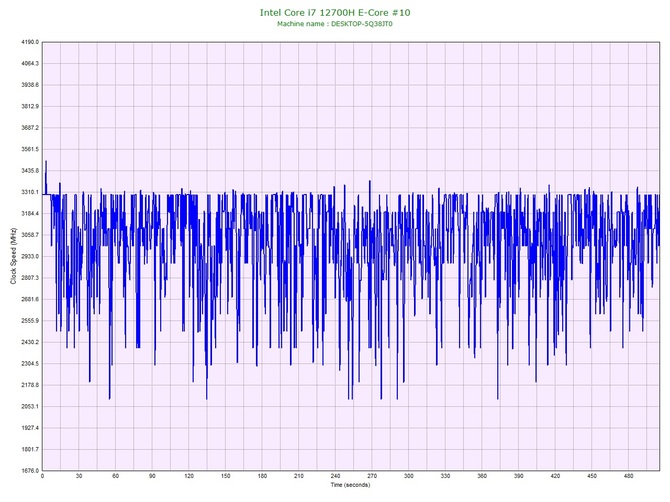Click the 4190.0 y-axis value
The width and height of the screenshot is (670, 502).
point(30,42)
